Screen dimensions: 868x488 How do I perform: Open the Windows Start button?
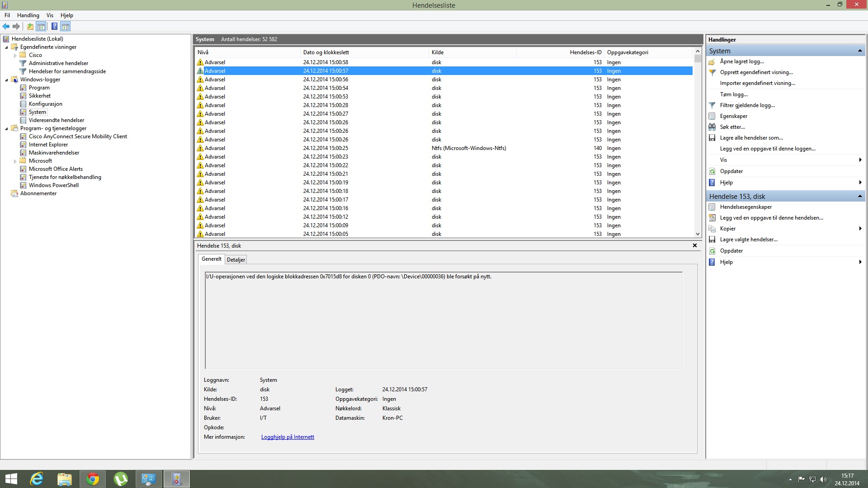click(11, 479)
